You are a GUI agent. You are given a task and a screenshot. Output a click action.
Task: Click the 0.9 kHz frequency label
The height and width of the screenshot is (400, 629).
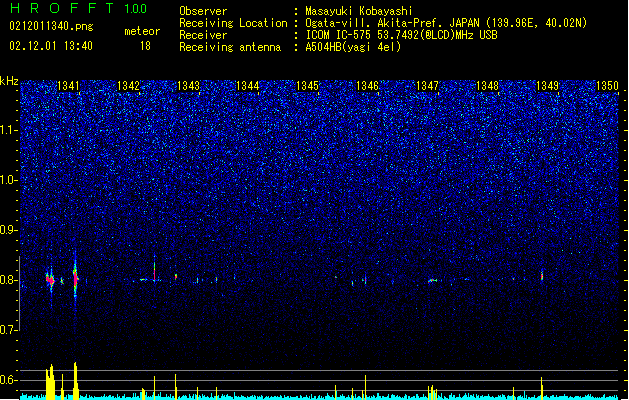[x=8, y=230]
